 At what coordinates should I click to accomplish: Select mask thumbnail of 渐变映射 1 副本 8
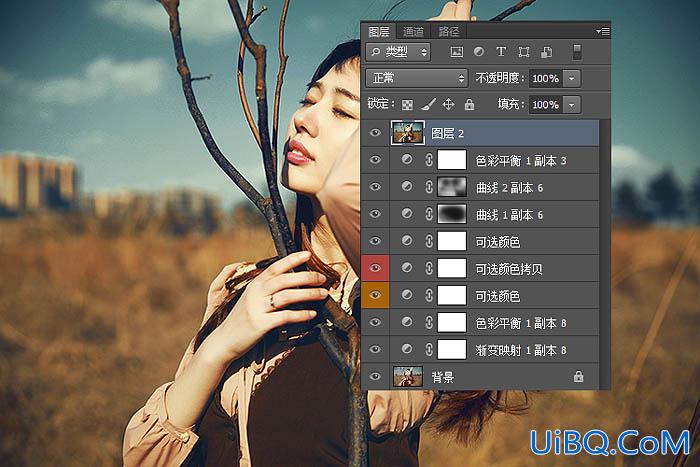pos(452,350)
